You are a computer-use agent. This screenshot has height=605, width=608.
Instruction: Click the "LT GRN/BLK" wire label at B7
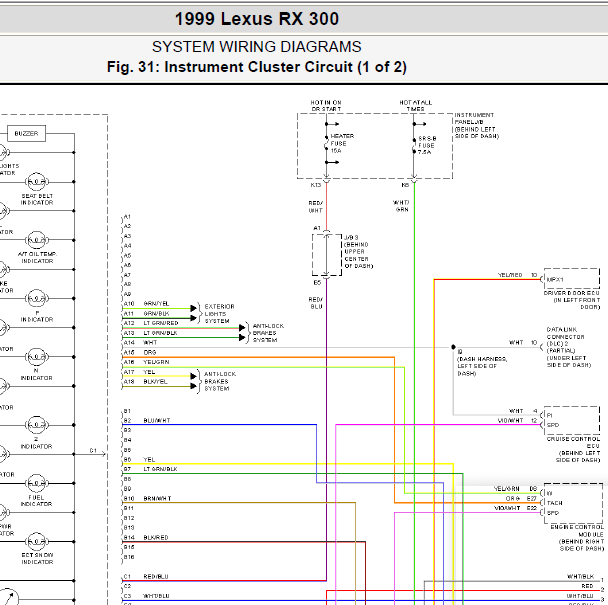tap(161, 469)
